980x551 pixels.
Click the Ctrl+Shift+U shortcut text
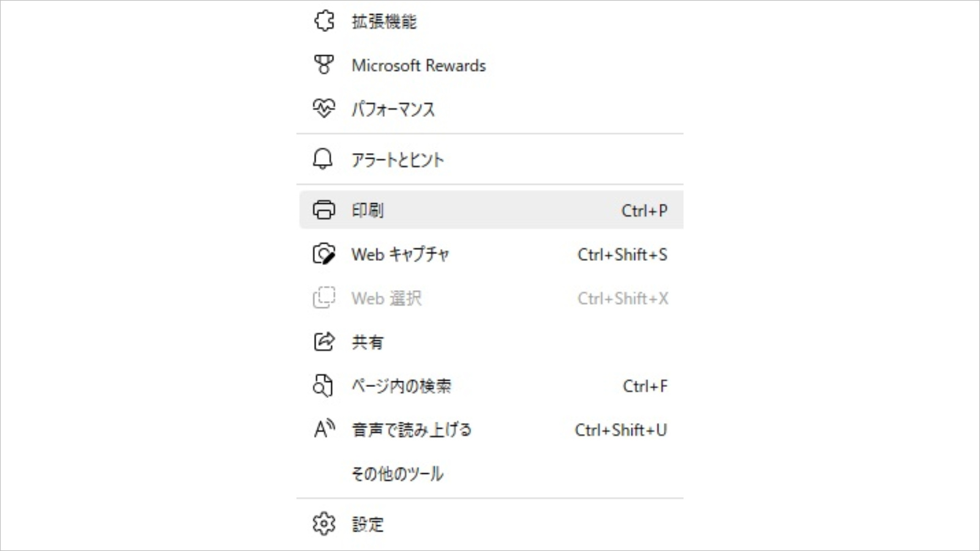620,430
